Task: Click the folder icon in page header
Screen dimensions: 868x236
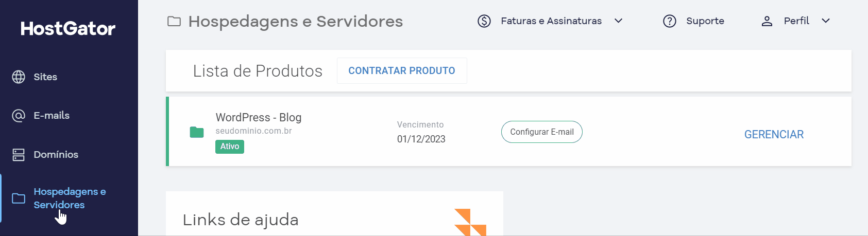Action: pos(174,22)
